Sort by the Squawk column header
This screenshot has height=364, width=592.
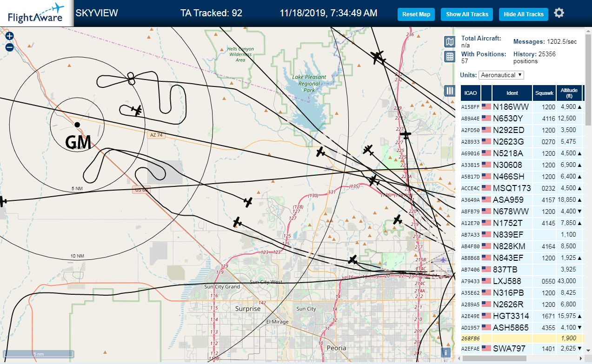coord(544,93)
